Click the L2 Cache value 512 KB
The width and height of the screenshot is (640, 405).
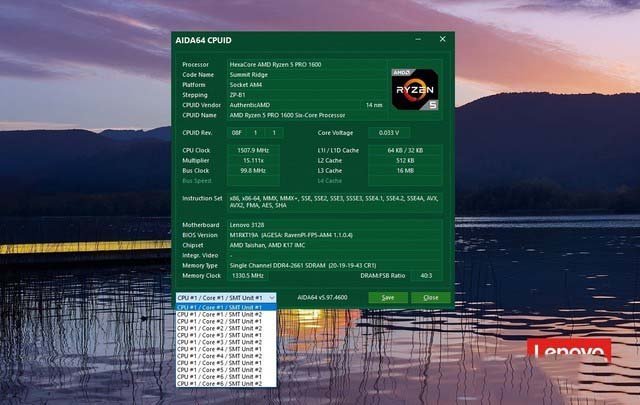(x=405, y=160)
